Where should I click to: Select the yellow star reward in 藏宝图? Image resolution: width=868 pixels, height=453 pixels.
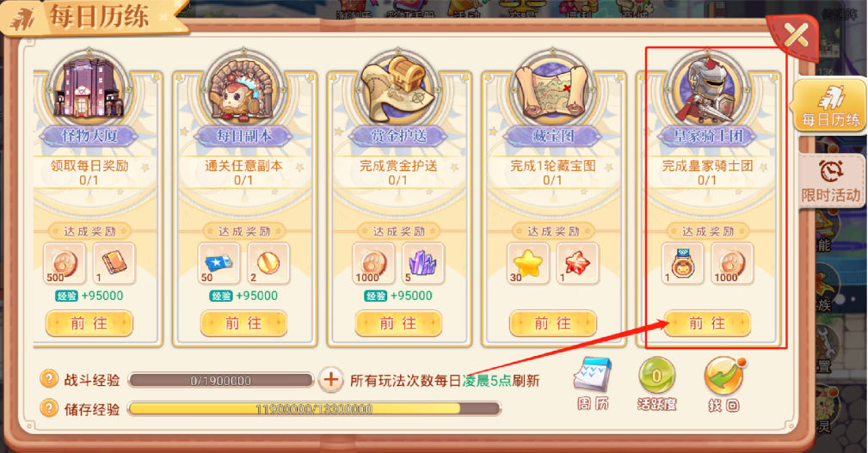tap(528, 263)
